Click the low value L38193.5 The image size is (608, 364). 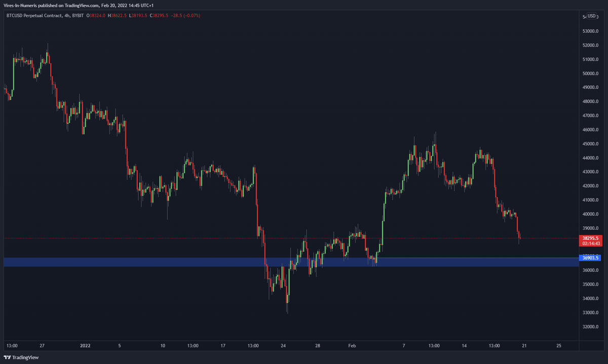[x=138, y=16]
